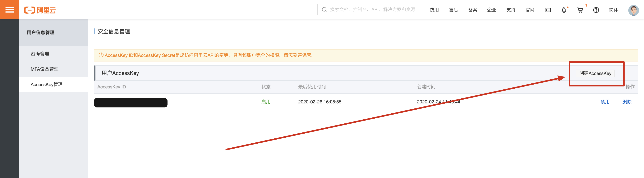
Task: Click the Alibaba Cloud logo
Action: (x=40, y=10)
